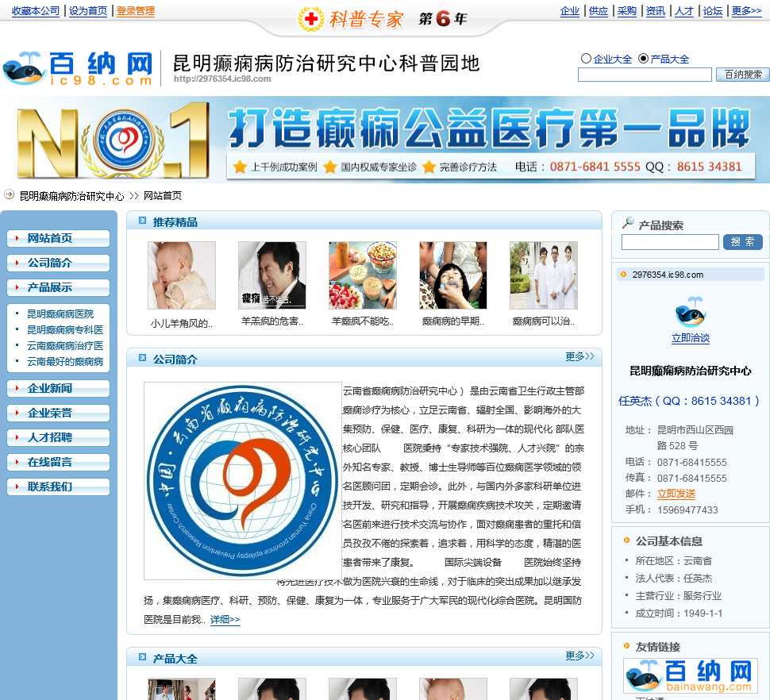Click the No.1 癫痫公益医疗 banner
770x700 pixels.
(x=385, y=140)
